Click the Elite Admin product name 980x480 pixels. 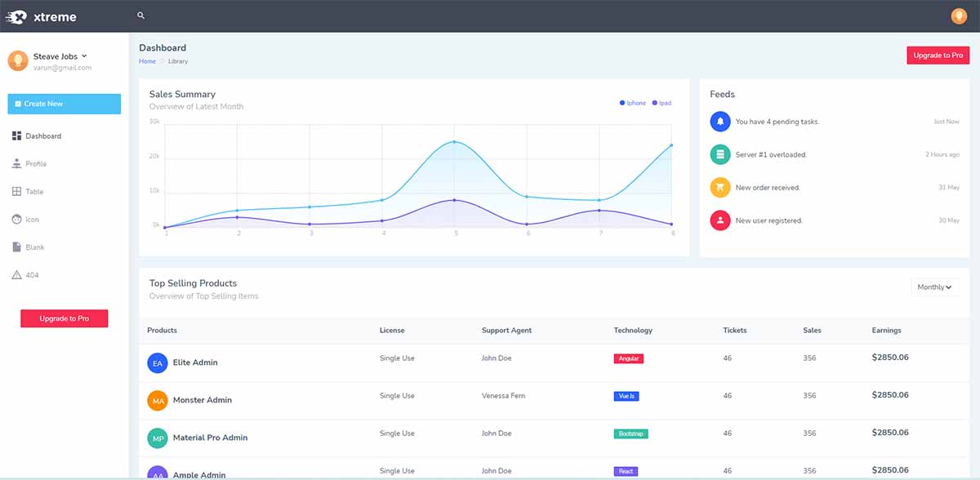pyautogui.click(x=195, y=362)
